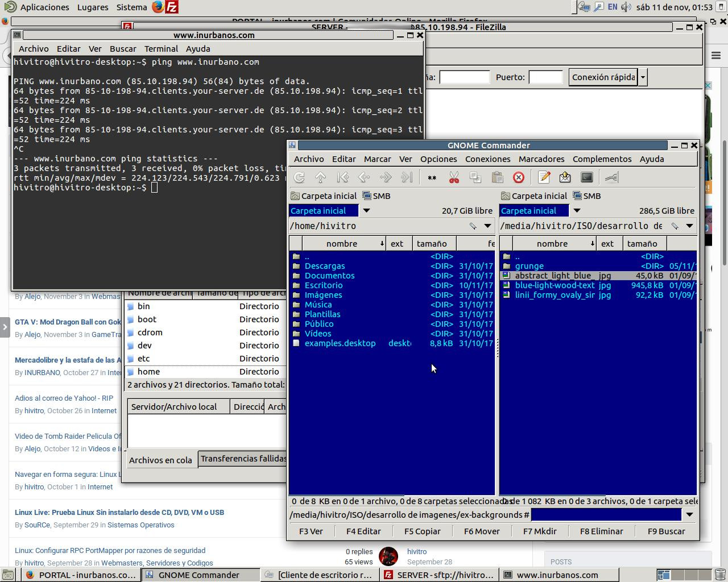Screen dimensions: 728x582
Task: Select the SMB device button in left pane
Action: coord(377,196)
